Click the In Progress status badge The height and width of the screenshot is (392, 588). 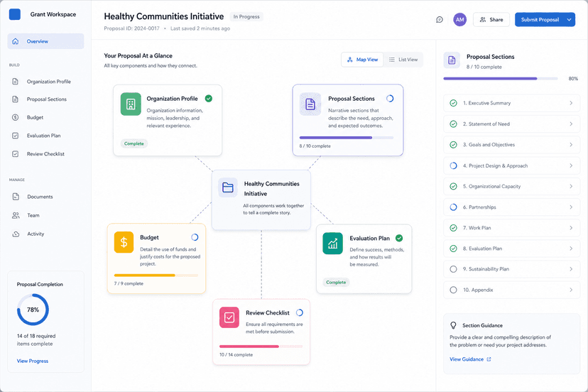(x=246, y=16)
